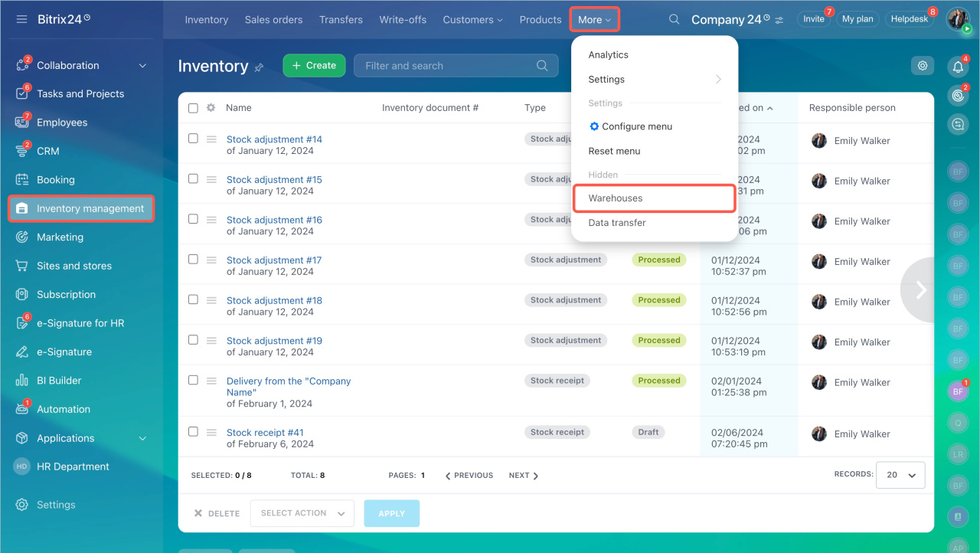Check the box for Stock adjustment #18
Image resolution: width=980 pixels, height=553 pixels.
tap(193, 299)
